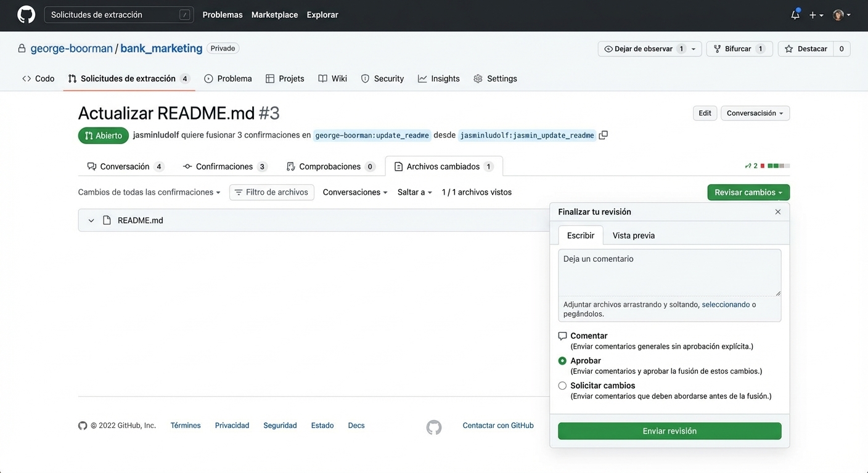Collapse the README.md file diff
The height and width of the screenshot is (473, 868).
click(x=91, y=220)
